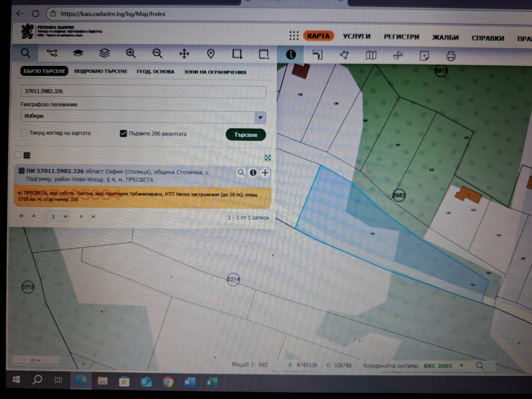Click the location pin marker tool
Image resolution: width=532 pixels, height=399 pixels.
[211, 54]
